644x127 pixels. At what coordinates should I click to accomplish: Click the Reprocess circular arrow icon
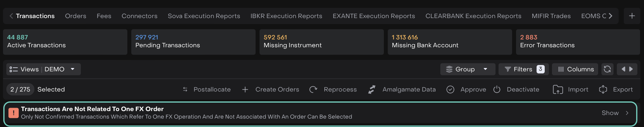(313, 89)
